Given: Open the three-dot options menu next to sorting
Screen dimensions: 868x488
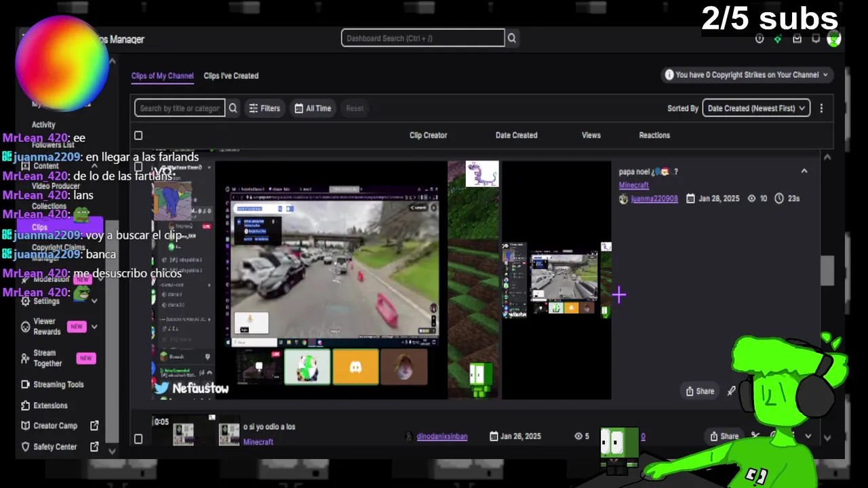Looking at the screenshot, I should pyautogui.click(x=821, y=108).
